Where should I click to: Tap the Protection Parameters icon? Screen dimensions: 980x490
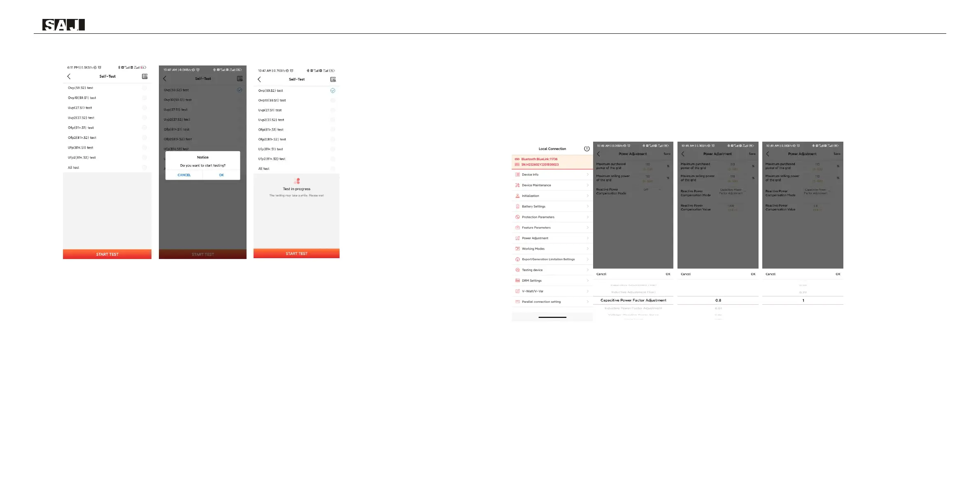tap(517, 217)
